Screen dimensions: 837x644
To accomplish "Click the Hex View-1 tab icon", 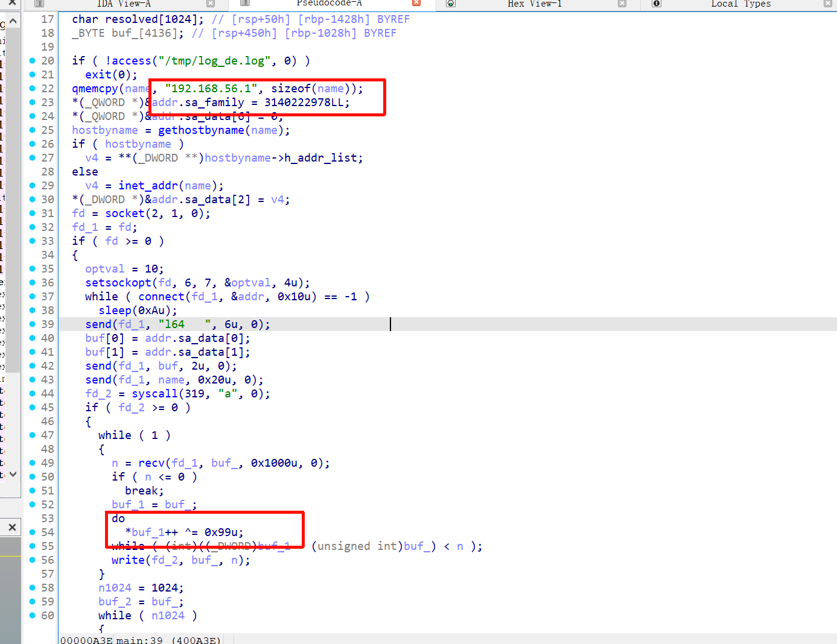I will [x=450, y=4].
